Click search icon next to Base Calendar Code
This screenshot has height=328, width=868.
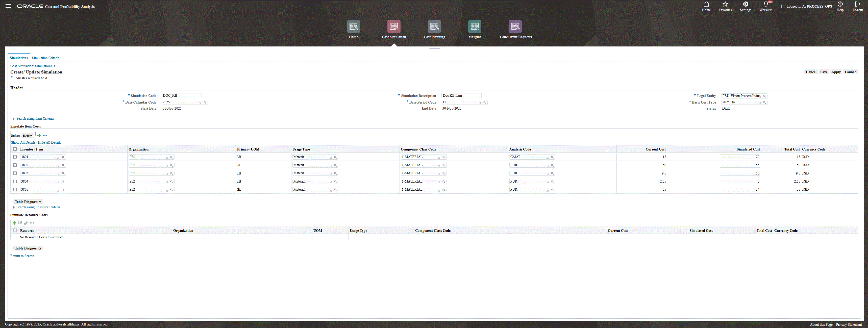(205, 102)
